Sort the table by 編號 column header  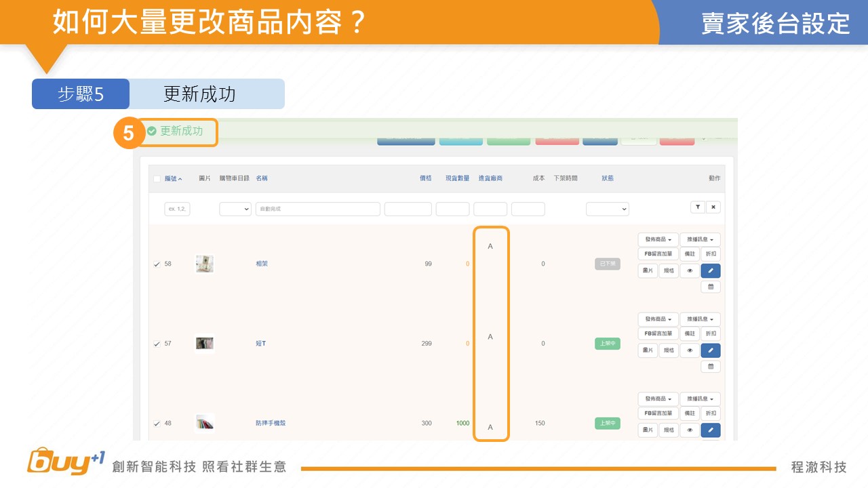pos(173,179)
